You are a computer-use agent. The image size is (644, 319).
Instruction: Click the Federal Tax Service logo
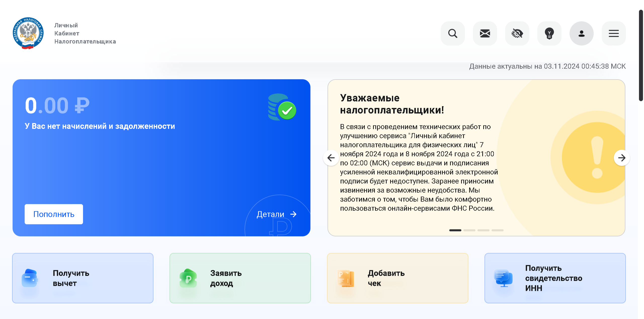tap(28, 33)
